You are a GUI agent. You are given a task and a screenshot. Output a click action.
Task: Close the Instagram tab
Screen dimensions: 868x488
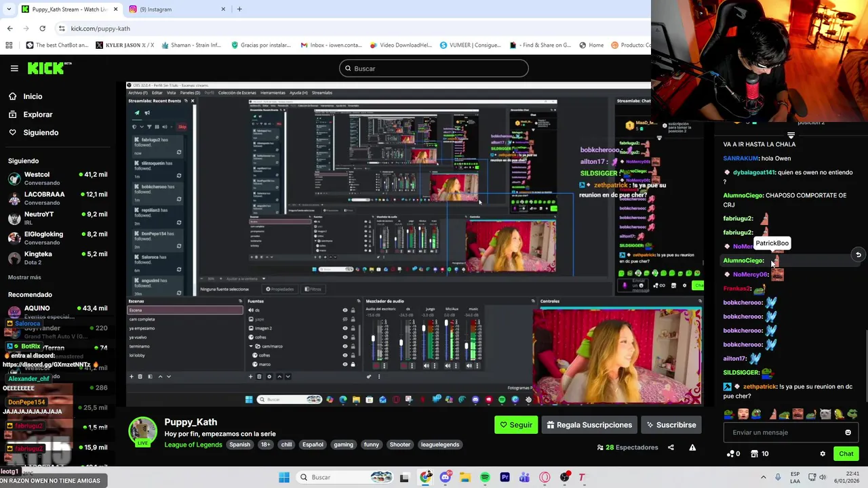click(223, 9)
